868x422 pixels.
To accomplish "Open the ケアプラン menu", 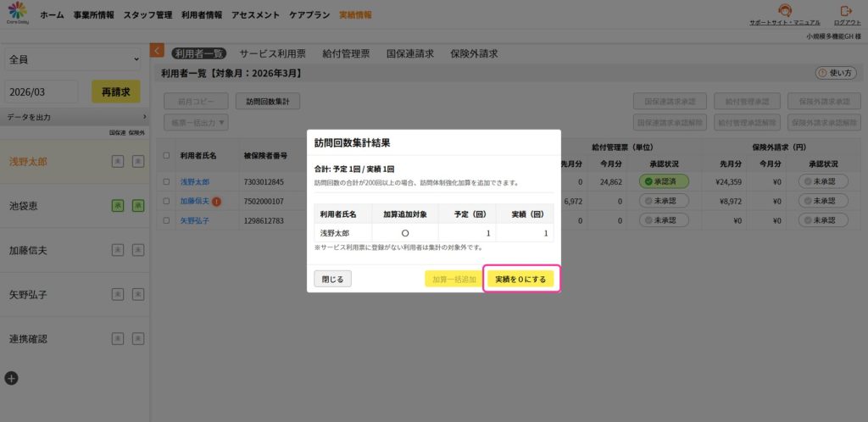I will (x=309, y=15).
